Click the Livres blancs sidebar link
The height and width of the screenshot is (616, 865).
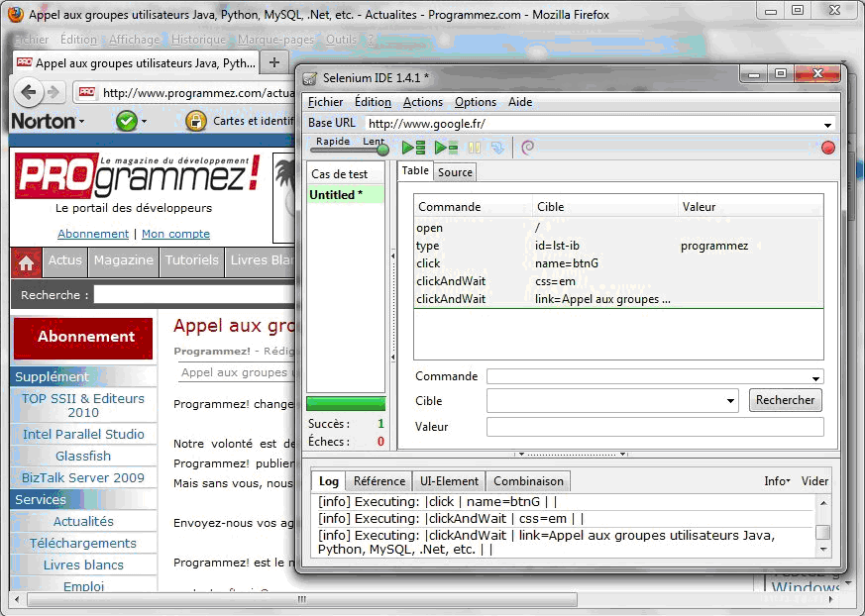coord(83,565)
